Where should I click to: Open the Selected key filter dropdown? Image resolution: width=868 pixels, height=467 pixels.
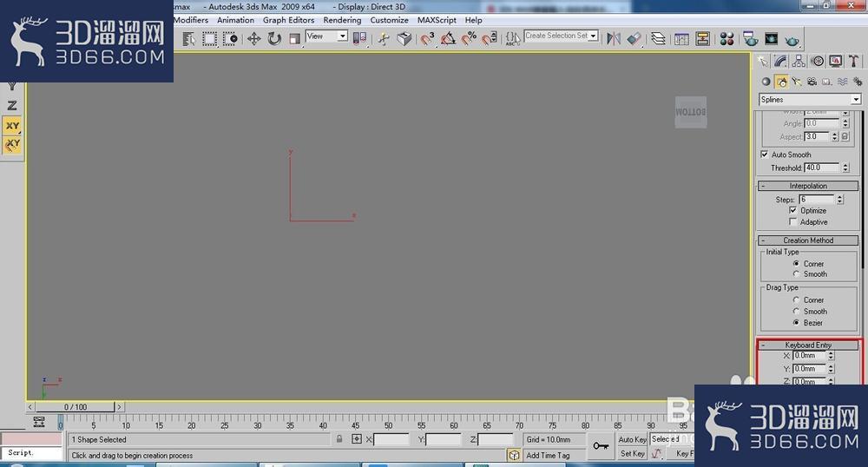(x=672, y=438)
